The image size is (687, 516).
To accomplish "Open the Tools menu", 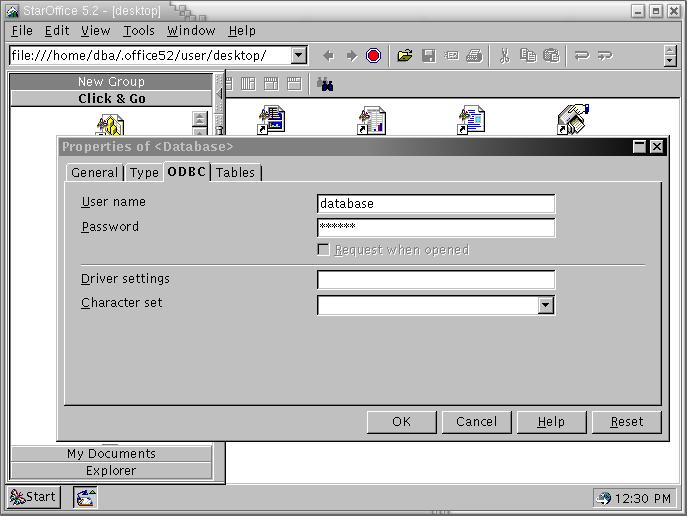I will click(x=139, y=31).
